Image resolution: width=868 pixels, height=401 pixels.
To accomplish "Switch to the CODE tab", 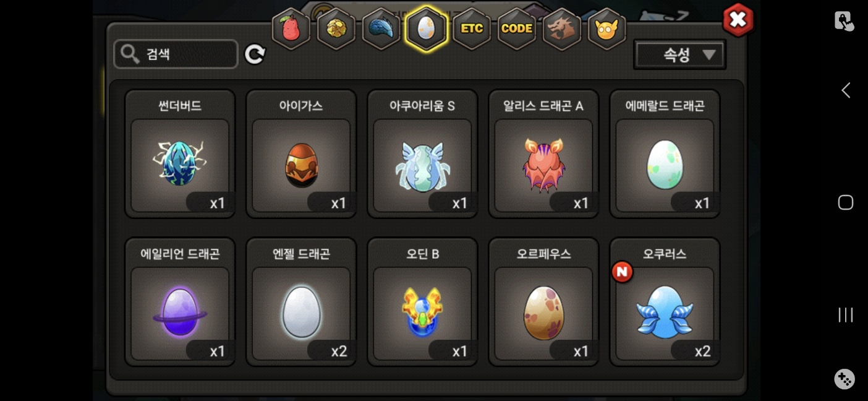I will click(x=517, y=28).
